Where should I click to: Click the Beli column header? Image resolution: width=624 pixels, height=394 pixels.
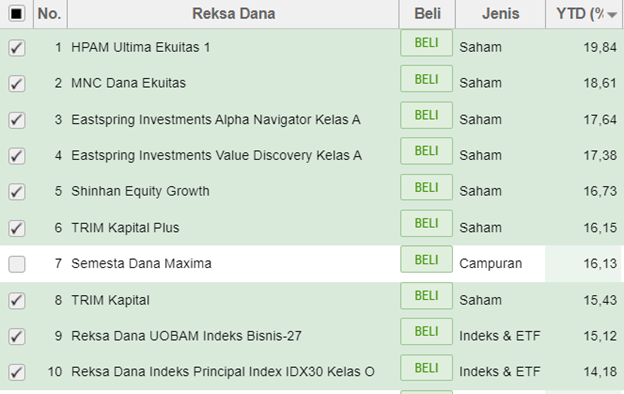[427, 14]
